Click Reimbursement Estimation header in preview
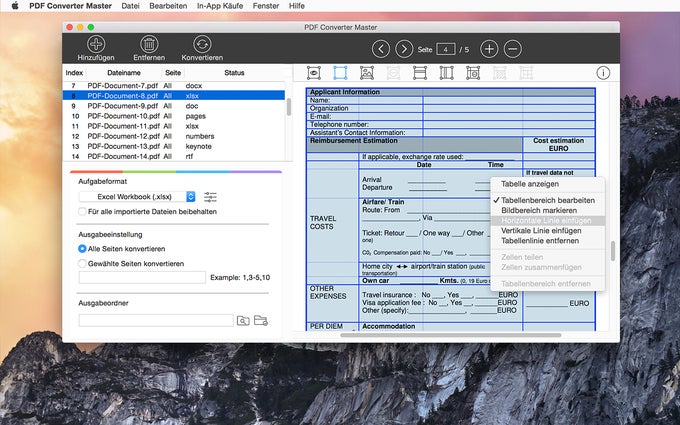Image resolution: width=680 pixels, height=425 pixels. click(x=353, y=141)
